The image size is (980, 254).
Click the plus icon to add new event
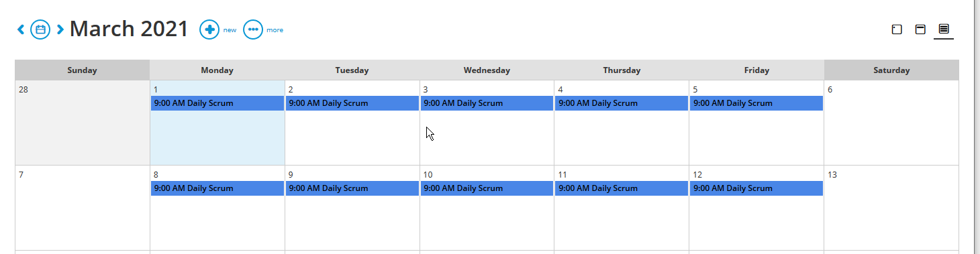pos(209,29)
